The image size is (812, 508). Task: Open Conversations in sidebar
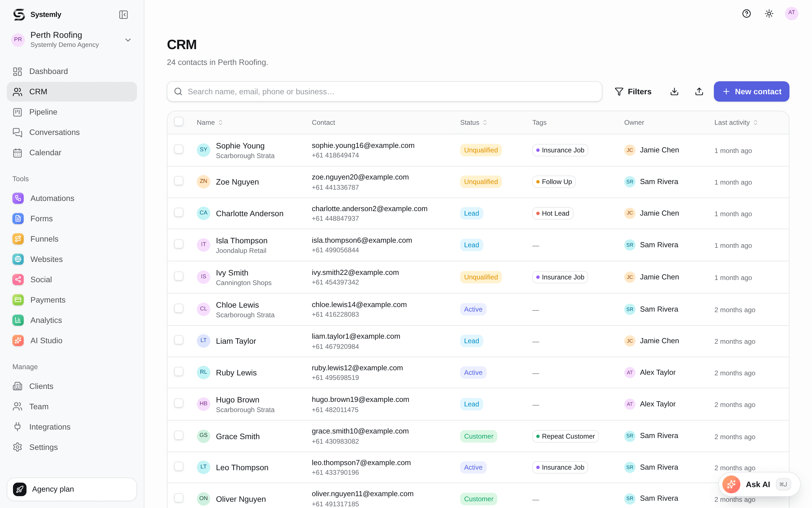coord(72,132)
